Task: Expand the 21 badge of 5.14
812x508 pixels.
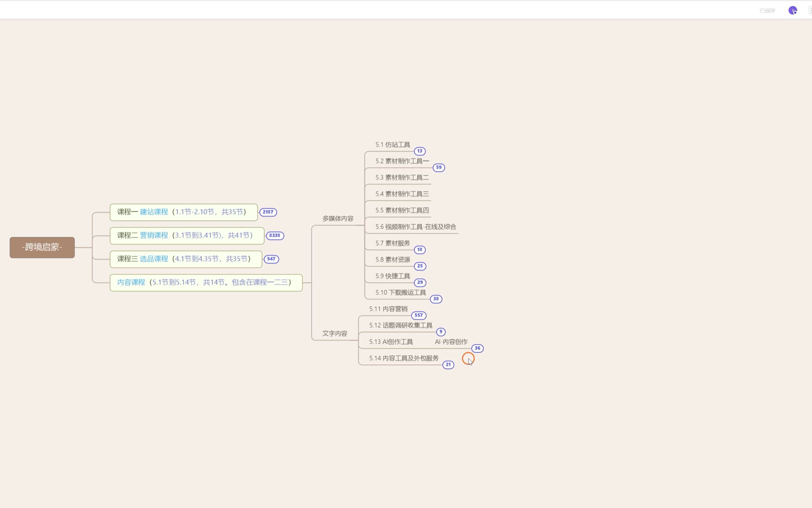Action: tap(448, 365)
